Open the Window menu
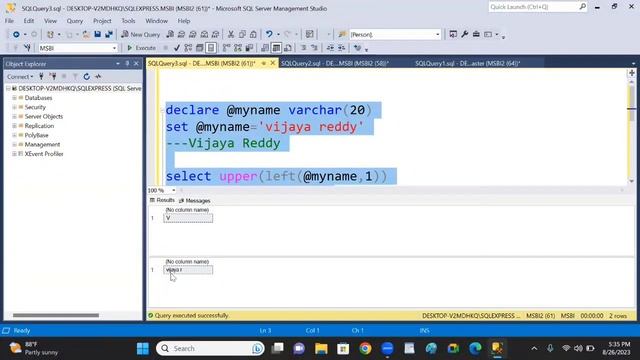640x360 pixels. [x=156, y=21]
